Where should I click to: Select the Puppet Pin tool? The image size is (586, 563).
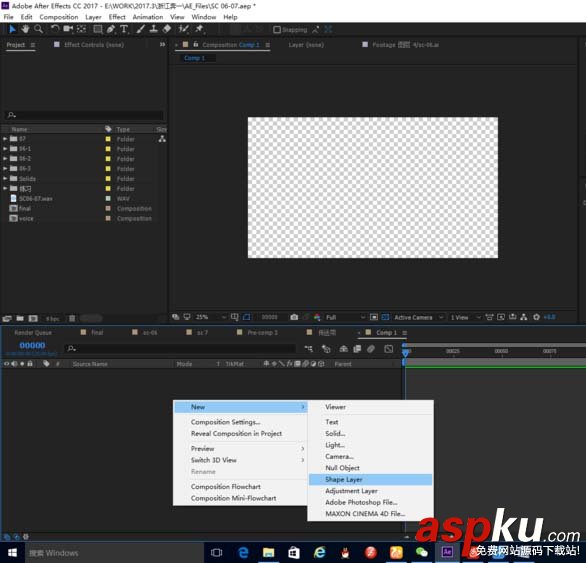coord(199,29)
